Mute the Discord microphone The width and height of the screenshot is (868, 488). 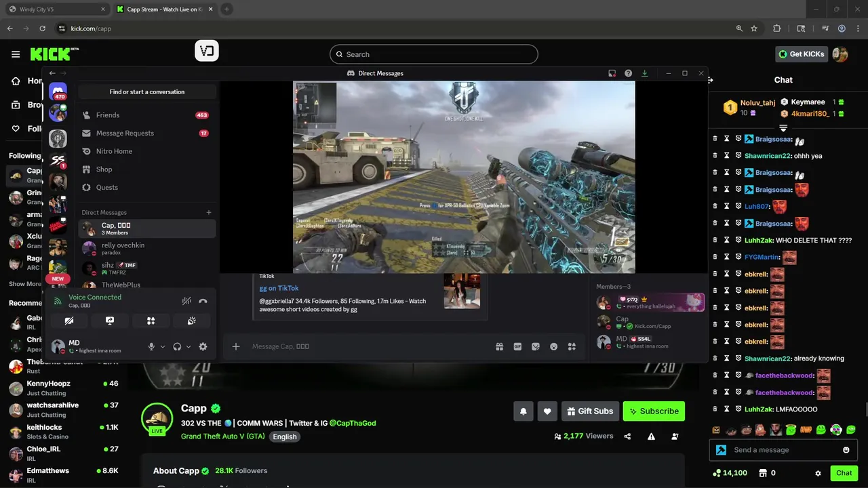point(152,346)
